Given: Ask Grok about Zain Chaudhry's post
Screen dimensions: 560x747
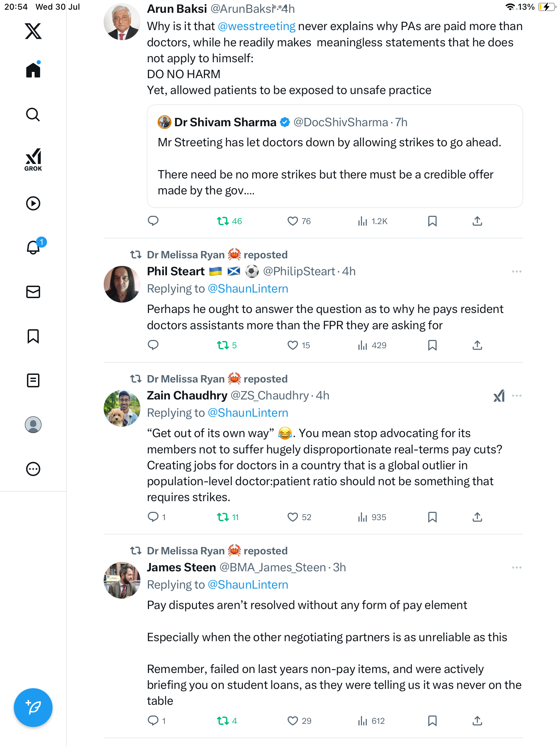Looking at the screenshot, I should click(x=499, y=396).
